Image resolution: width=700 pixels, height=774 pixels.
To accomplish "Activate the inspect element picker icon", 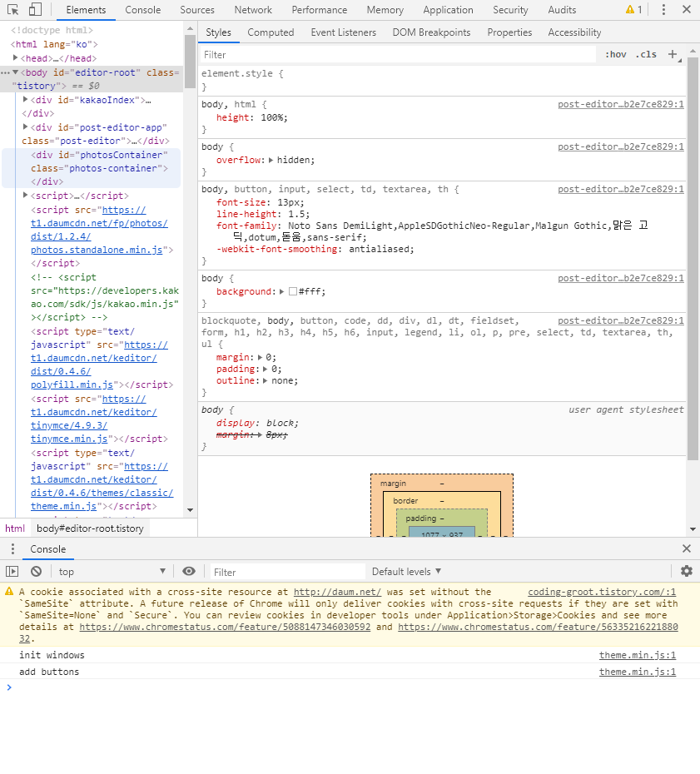I will (13, 9).
